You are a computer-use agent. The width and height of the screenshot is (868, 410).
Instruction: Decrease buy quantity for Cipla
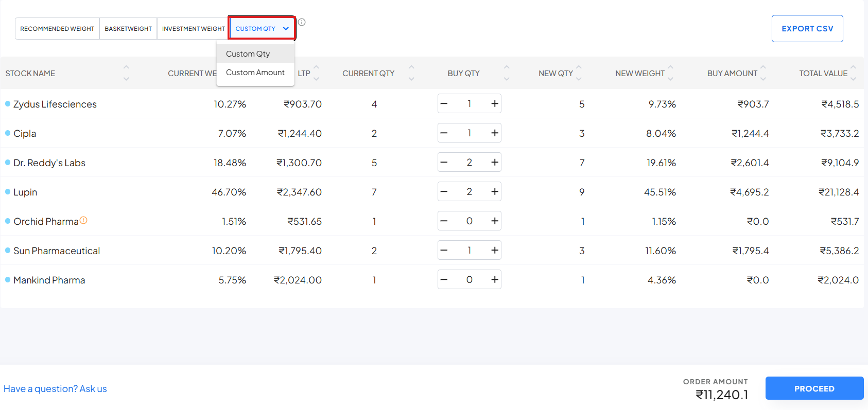(x=444, y=133)
